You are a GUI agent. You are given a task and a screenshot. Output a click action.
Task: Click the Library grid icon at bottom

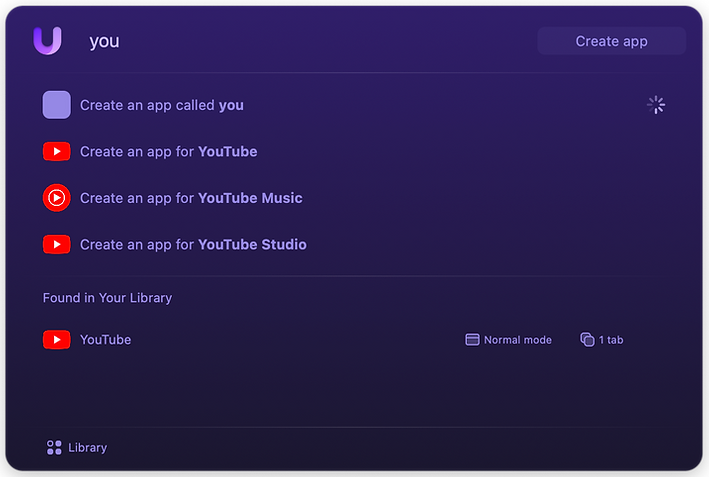[54, 448]
